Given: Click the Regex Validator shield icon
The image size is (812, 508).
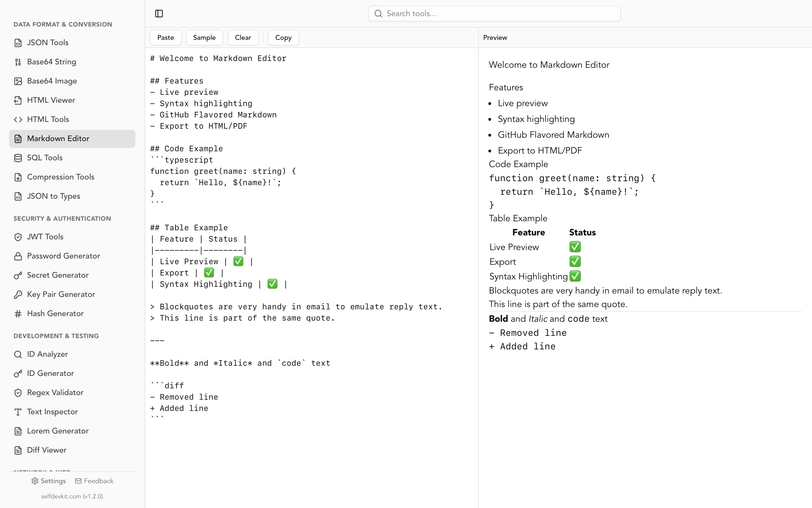Looking at the screenshot, I should coord(18,392).
